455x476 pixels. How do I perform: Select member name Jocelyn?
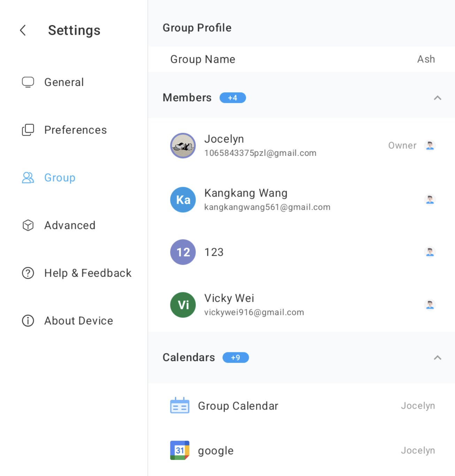pyautogui.click(x=224, y=139)
